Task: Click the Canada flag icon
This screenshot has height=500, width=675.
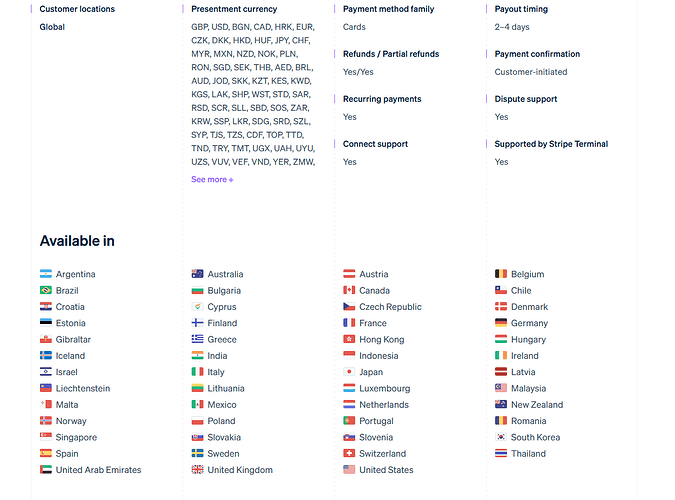Action: (x=349, y=291)
